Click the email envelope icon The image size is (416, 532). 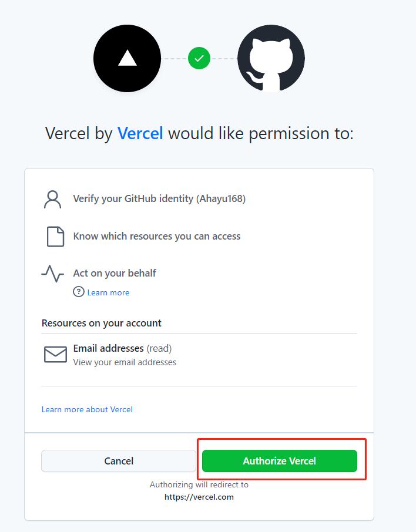click(x=55, y=355)
